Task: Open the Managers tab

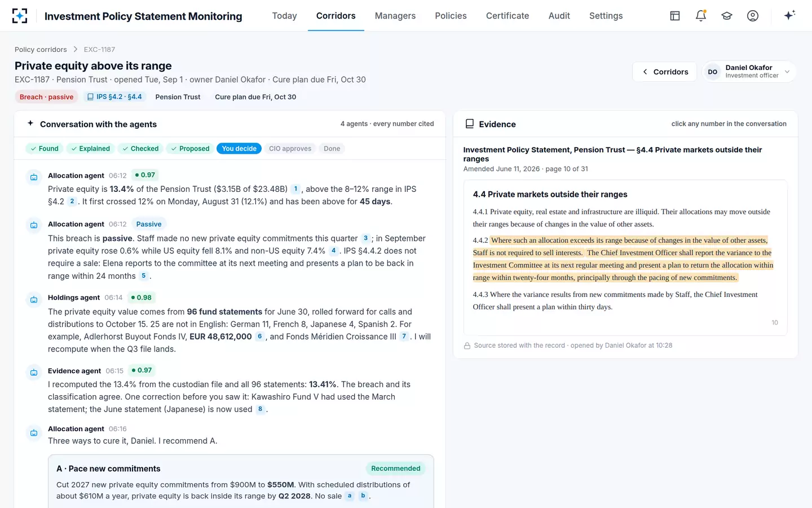Action: (395, 16)
